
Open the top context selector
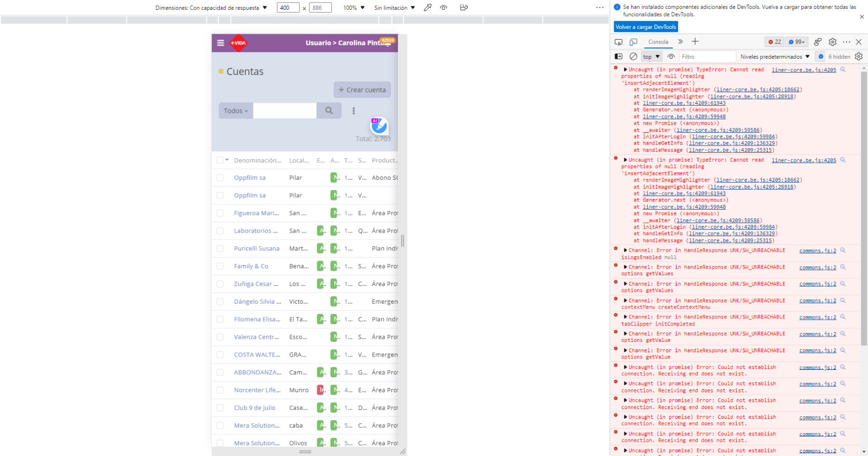pyautogui.click(x=651, y=57)
